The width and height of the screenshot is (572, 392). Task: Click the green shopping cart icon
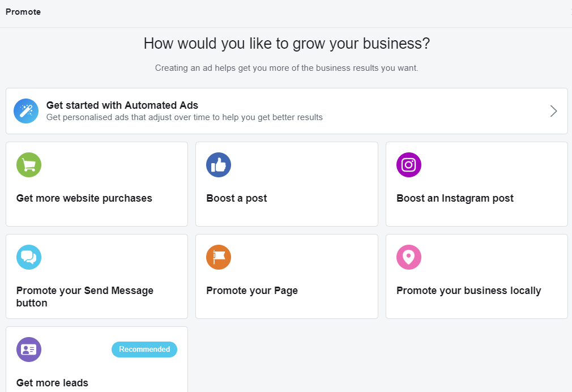click(29, 165)
